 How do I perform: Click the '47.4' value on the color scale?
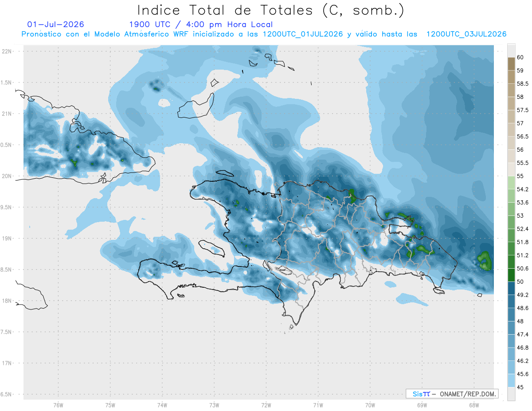pyautogui.click(x=523, y=334)
